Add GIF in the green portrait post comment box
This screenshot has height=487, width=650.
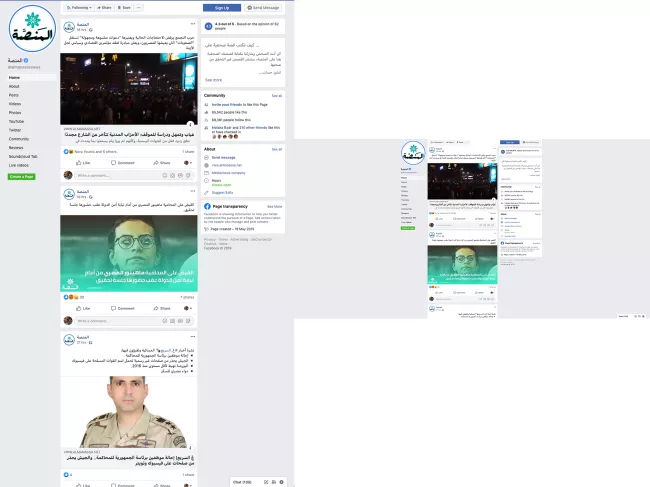[x=180, y=321]
